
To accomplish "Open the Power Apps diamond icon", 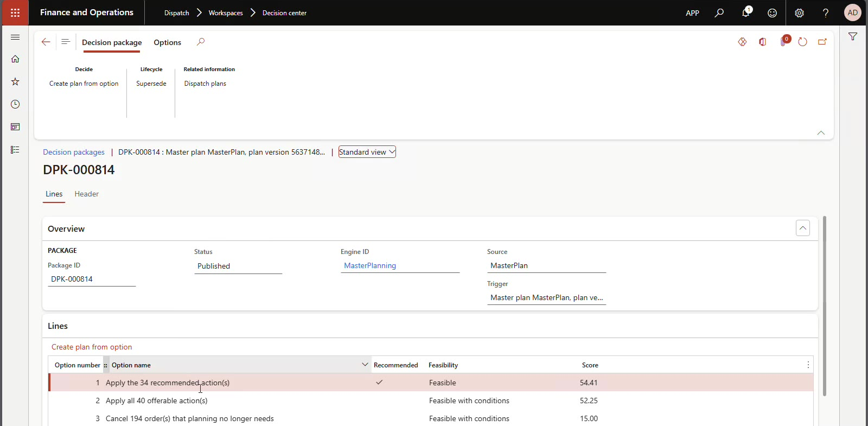I will [742, 42].
